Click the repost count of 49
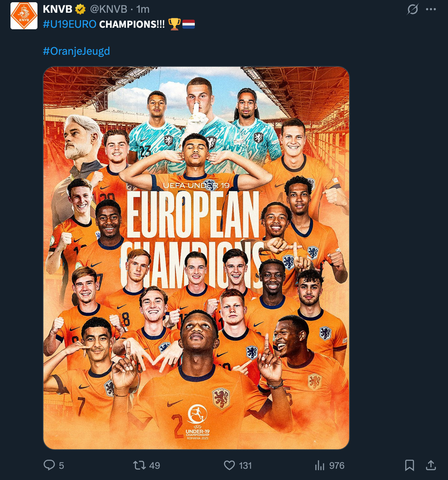Image resolution: width=448 pixels, height=480 pixels. 155,466
